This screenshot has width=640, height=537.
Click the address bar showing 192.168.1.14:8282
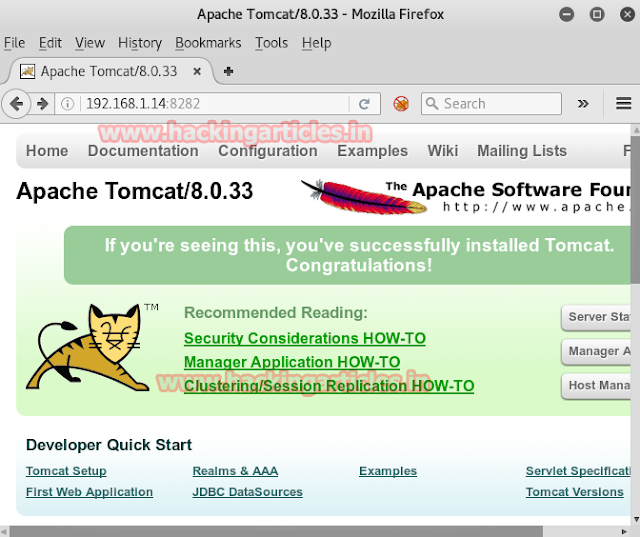(x=216, y=104)
